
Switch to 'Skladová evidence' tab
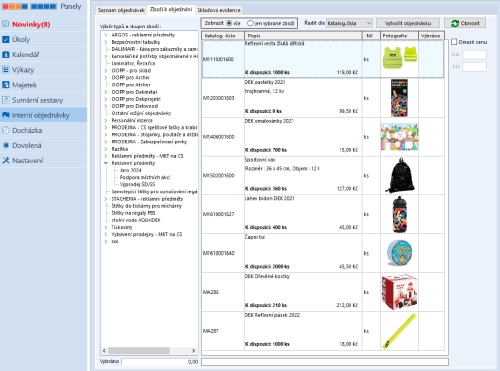click(x=219, y=10)
